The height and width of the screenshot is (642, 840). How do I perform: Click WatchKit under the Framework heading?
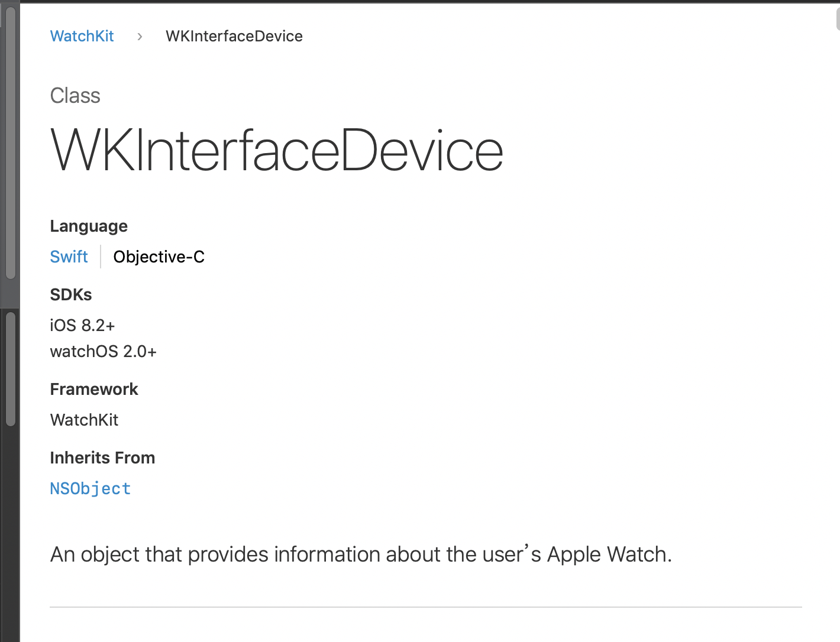[x=84, y=420]
